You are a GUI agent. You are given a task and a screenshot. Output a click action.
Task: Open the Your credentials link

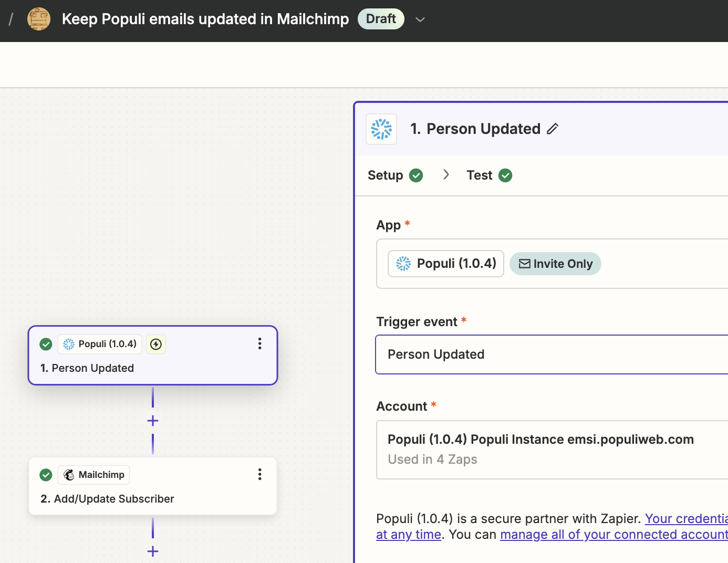click(x=687, y=519)
